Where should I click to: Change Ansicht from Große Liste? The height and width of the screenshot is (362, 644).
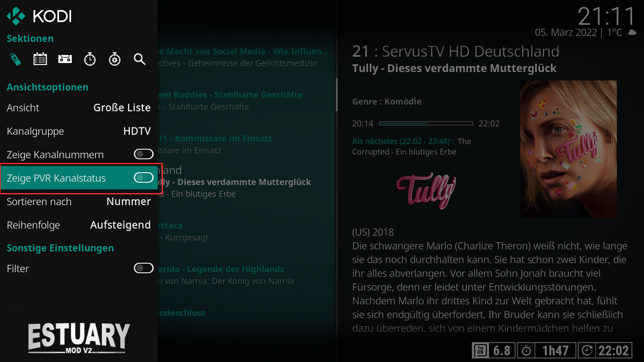tap(79, 107)
